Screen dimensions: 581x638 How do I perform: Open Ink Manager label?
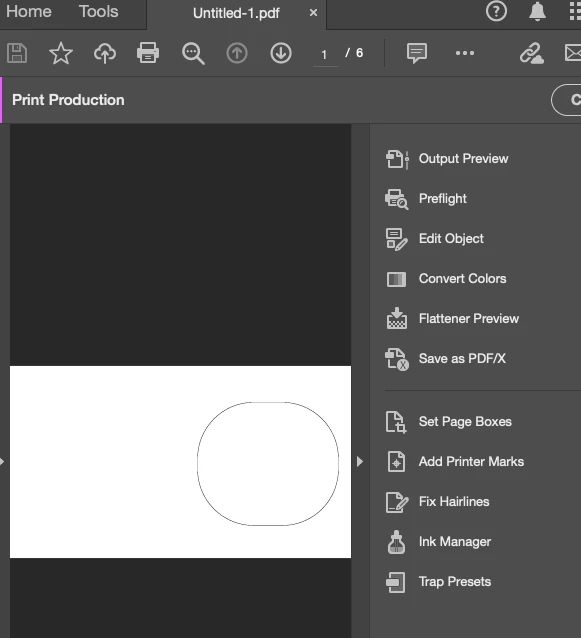(x=455, y=542)
